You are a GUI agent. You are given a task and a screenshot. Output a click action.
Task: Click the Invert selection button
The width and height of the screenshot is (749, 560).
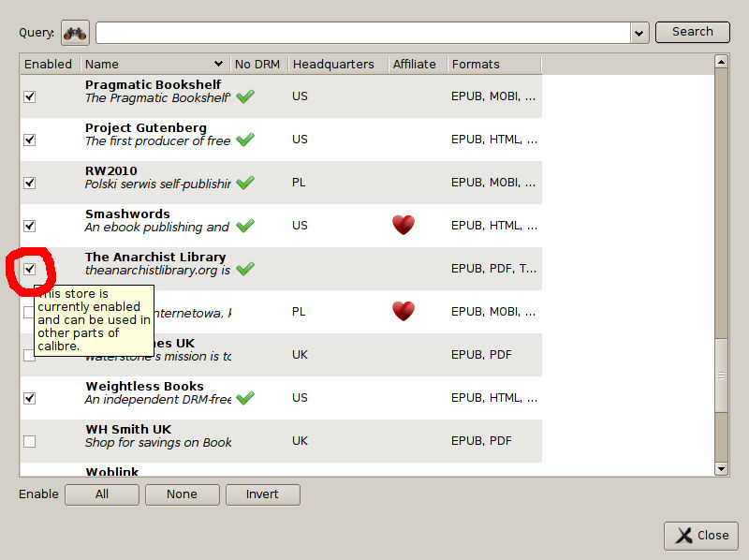263,494
